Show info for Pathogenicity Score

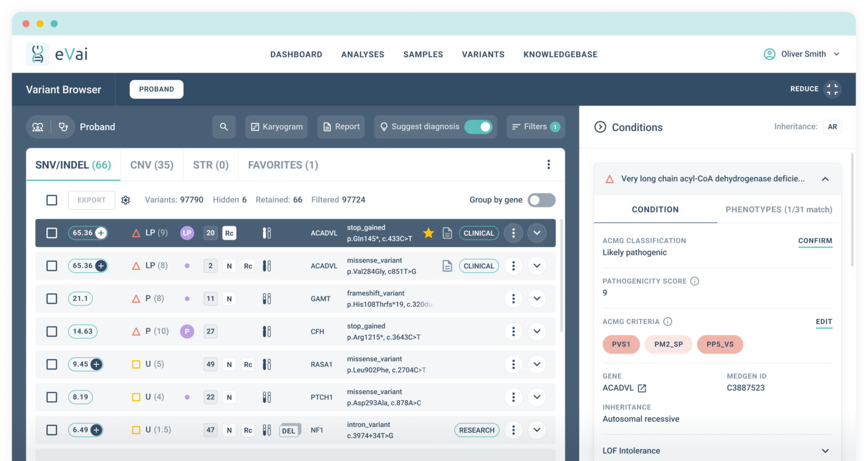tap(694, 281)
